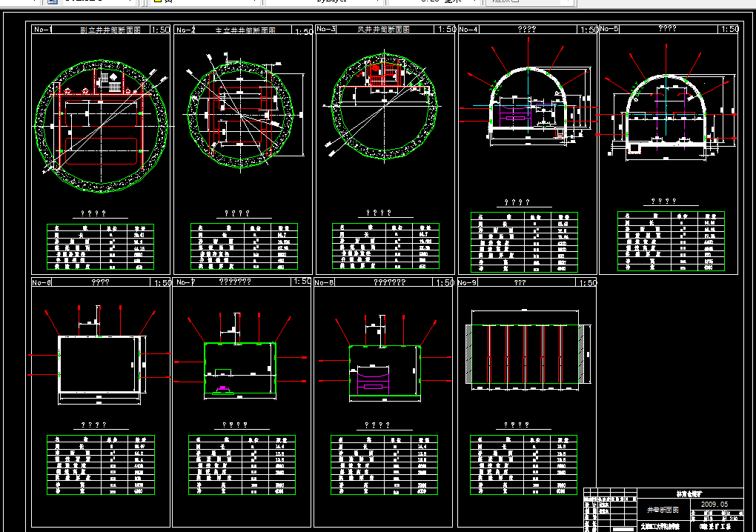
Task: Click the underlined heading above No-2 table
Action: pos(236,213)
